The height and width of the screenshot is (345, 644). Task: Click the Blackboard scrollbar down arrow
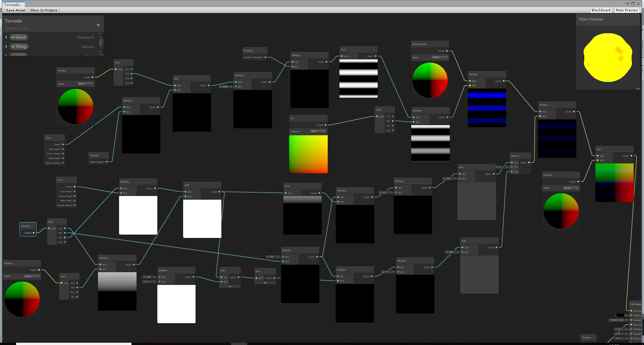[102, 53]
